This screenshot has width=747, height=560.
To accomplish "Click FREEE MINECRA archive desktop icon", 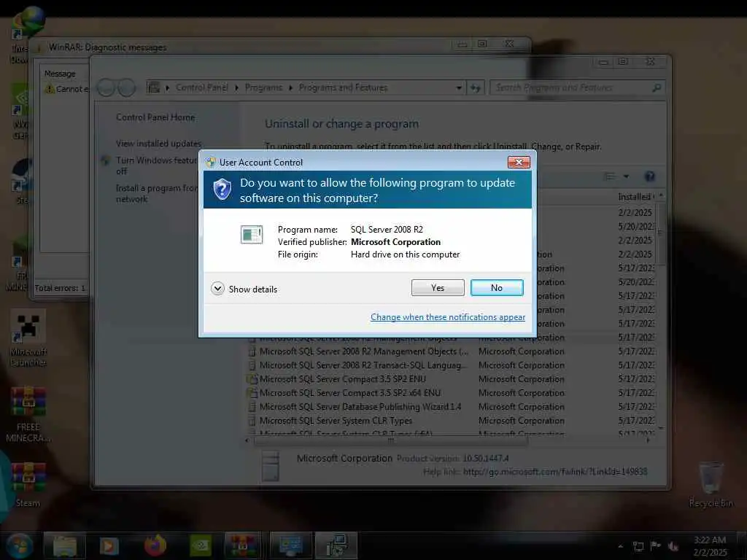I will (x=28, y=414).
